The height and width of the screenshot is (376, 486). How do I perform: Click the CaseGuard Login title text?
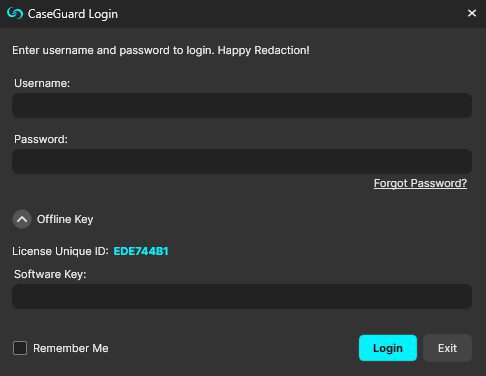[73, 14]
